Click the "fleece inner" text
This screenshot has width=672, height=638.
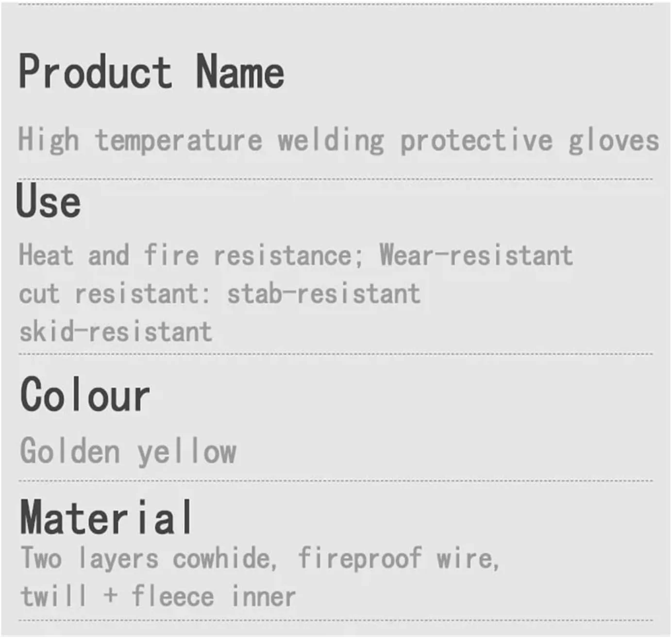pos(214,596)
